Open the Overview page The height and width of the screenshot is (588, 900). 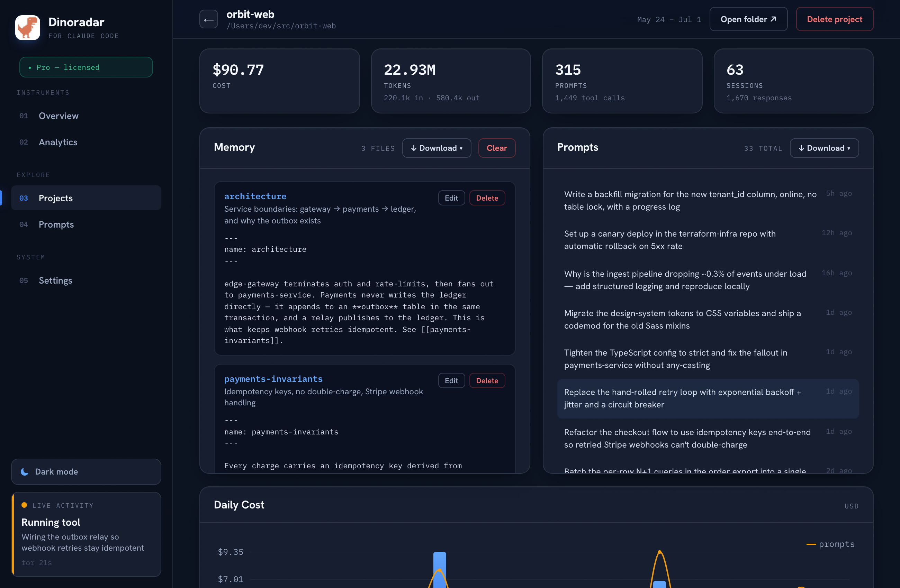(x=86, y=116)
